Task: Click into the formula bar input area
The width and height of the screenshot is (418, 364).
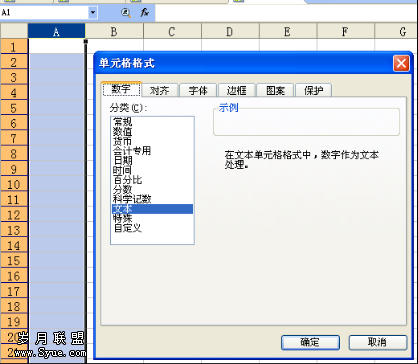Action: click(x=286, y=13)
